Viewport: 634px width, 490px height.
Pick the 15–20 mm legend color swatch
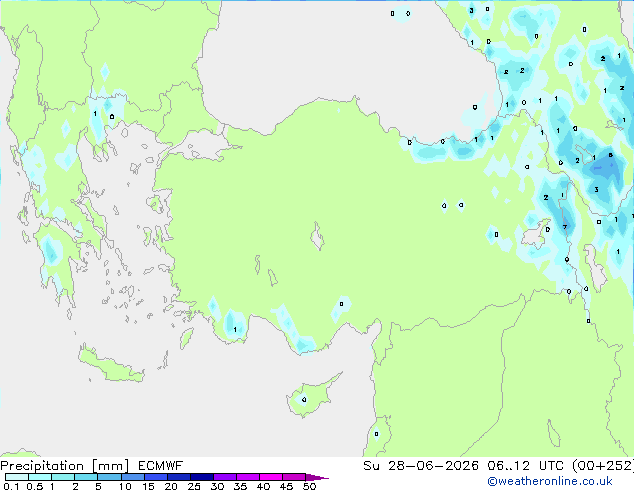click(x=155, y=477)
